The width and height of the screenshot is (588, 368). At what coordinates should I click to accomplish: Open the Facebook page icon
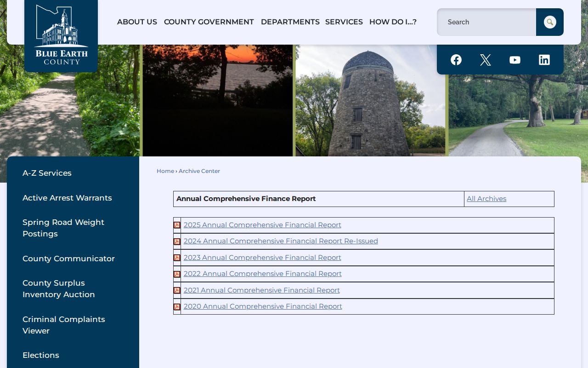456,60
